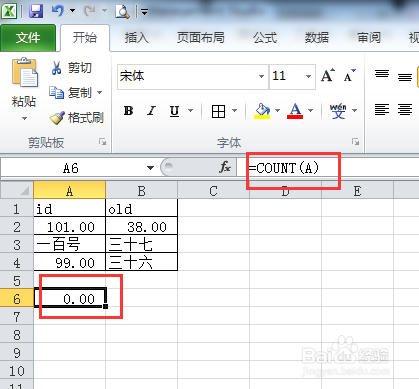Select cell containing 101.00
Image resolution: width=419 pixels, height=389 pixels.
point(69,227)
